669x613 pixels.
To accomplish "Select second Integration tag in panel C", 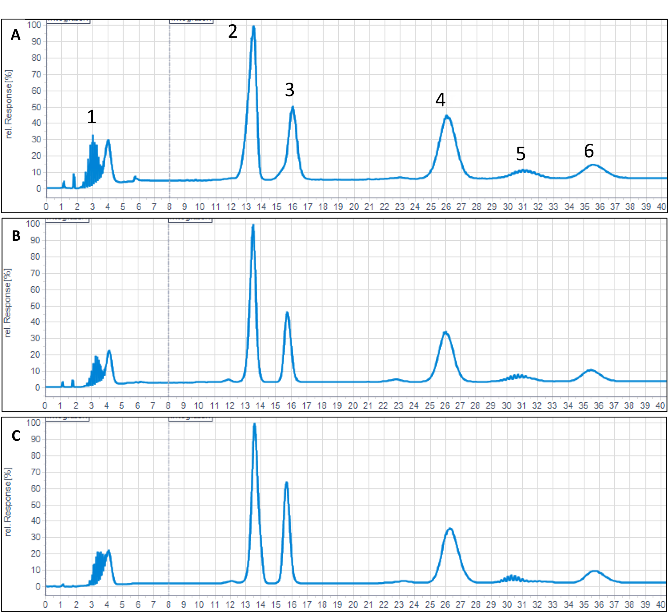I will (x=190, y=417).
